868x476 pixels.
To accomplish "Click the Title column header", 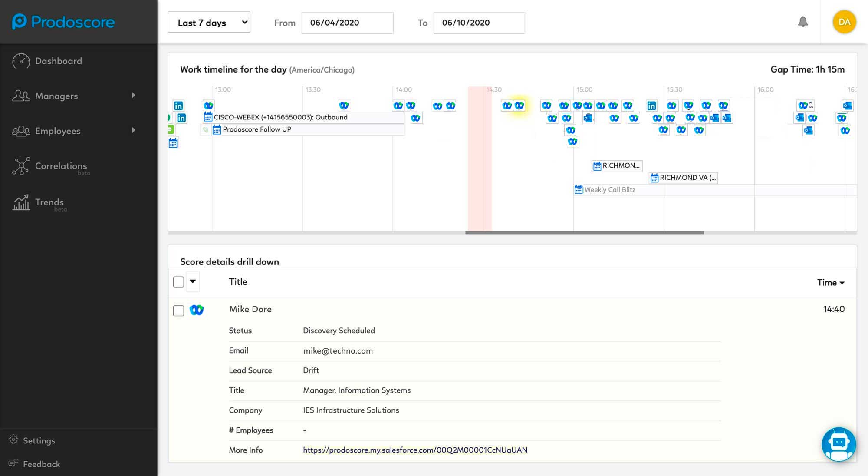I will coord(238,282).
